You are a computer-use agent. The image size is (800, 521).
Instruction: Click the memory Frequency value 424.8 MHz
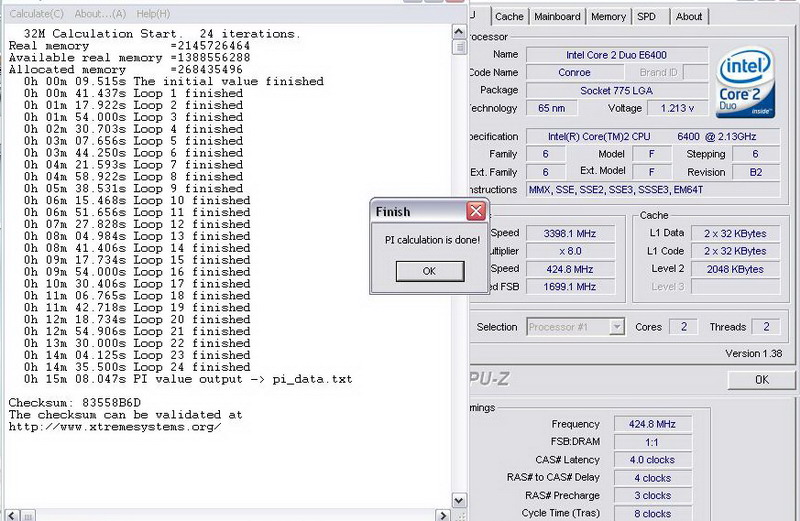(x=653, y=424)
